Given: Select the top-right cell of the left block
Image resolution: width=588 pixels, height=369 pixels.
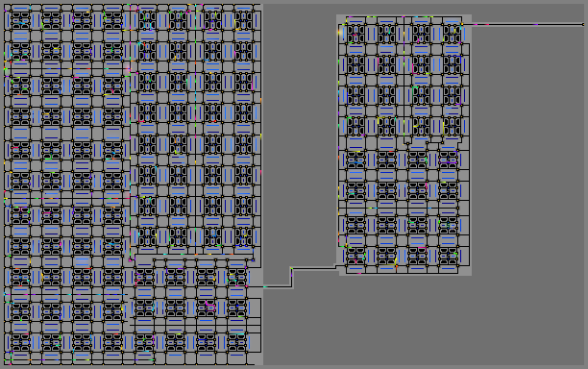Looking at the screenshot, I should pyautogui.click(x=243, y=20).
